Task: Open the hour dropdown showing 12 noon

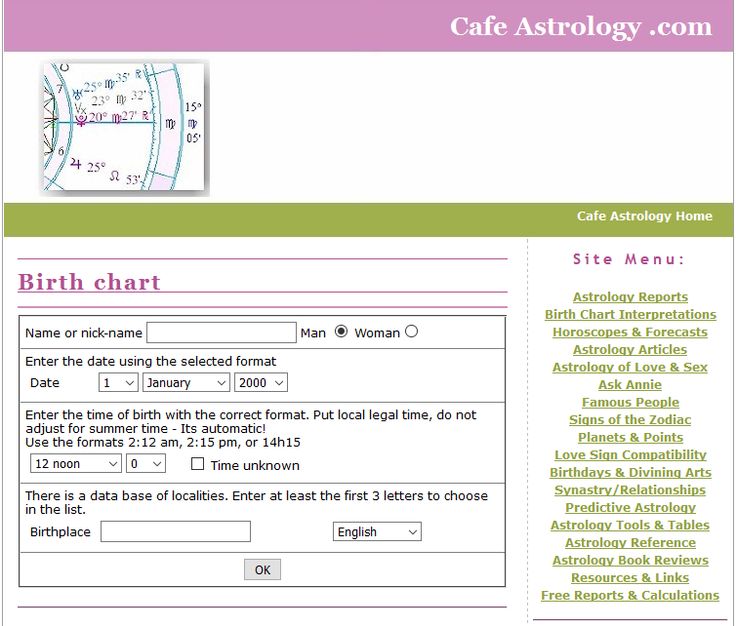Action: point(76,464)
